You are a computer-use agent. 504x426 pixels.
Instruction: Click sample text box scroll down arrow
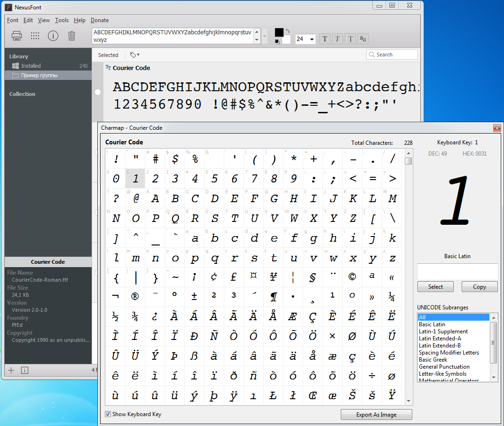coord(257,40)
